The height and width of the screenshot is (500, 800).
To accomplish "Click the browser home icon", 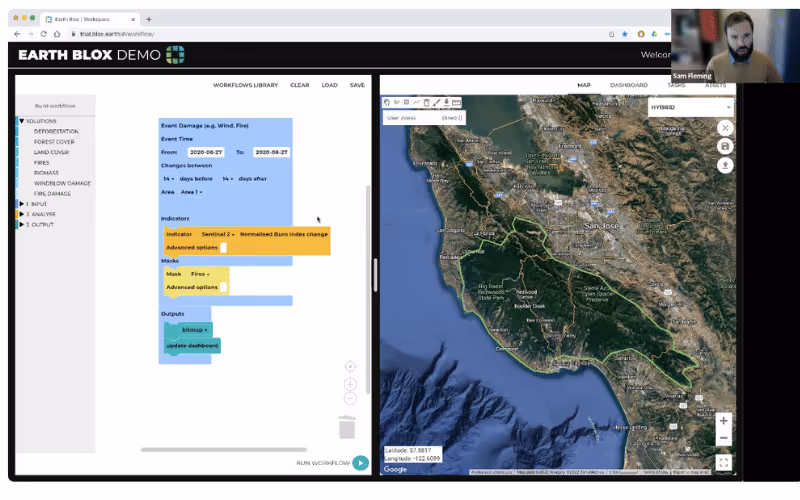I will 57,34.
